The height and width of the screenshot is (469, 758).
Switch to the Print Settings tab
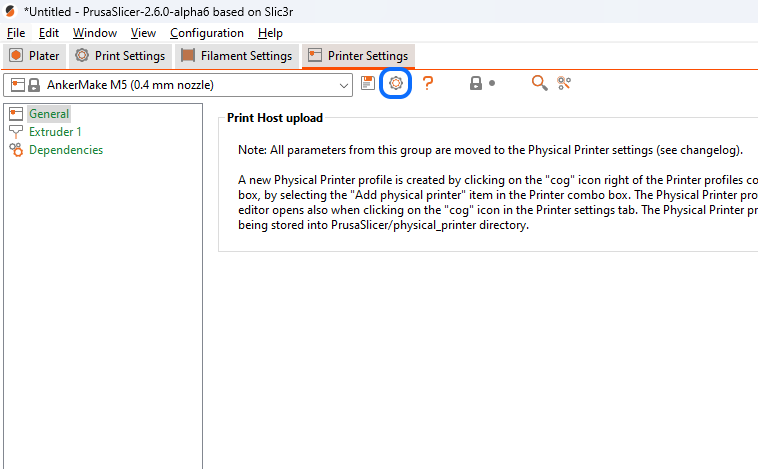120,56
